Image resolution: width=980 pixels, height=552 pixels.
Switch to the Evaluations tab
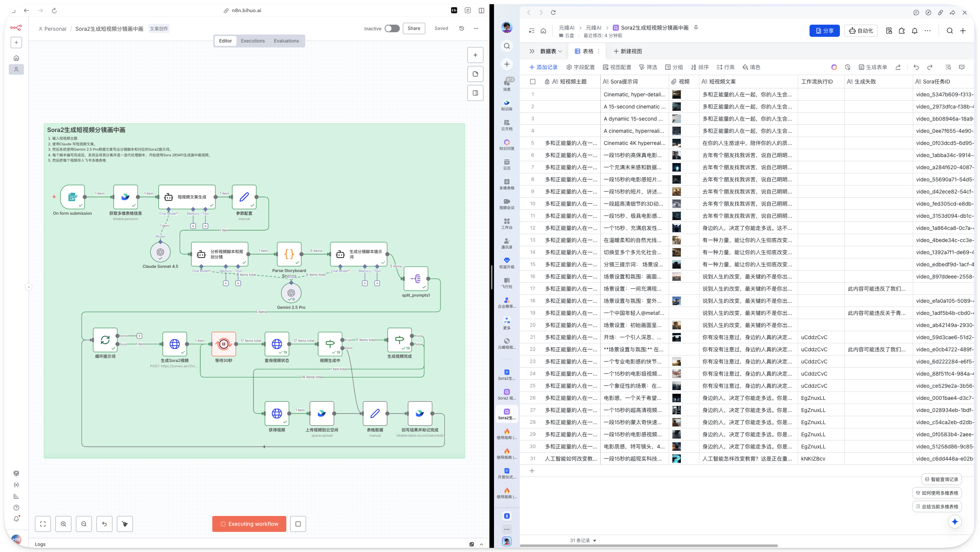pos(286,41)
